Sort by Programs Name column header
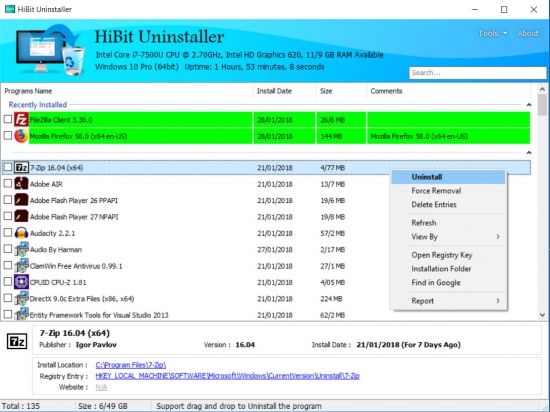 point(127,91)
